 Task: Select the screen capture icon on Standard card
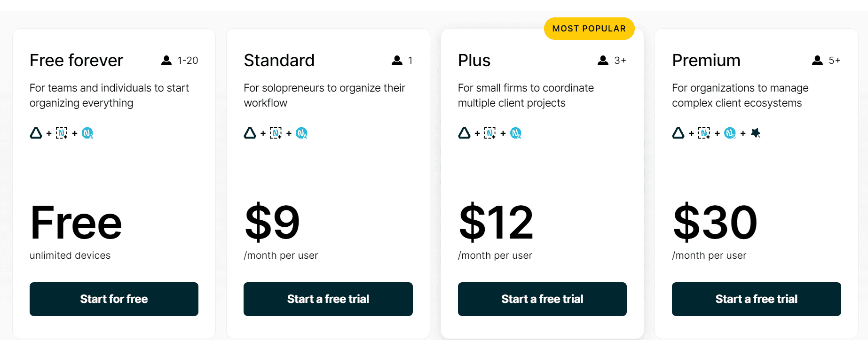pyautogui.click(x=276, y=133)
